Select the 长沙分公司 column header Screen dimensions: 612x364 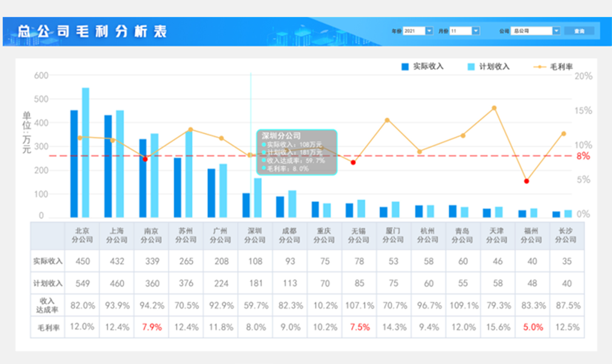point(566,235)
